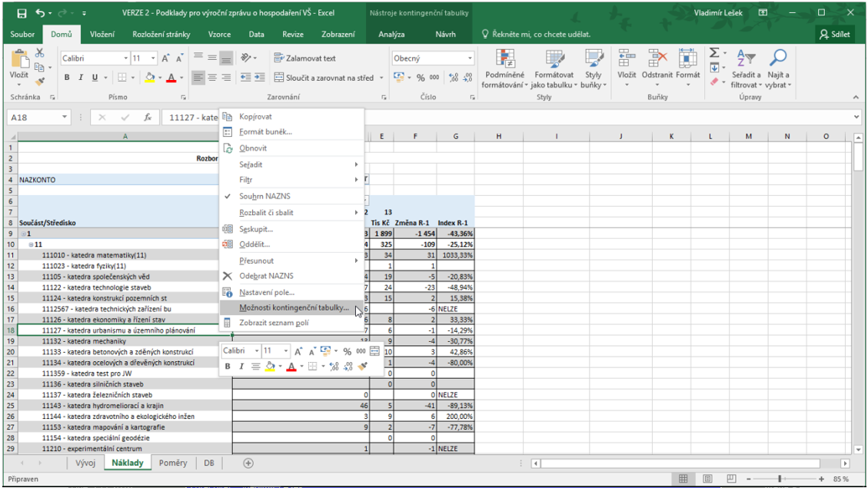This screenshot has width=868, height=488.
Task: Open the Analýza ribbon tab
Action: (x=391, y=35)
